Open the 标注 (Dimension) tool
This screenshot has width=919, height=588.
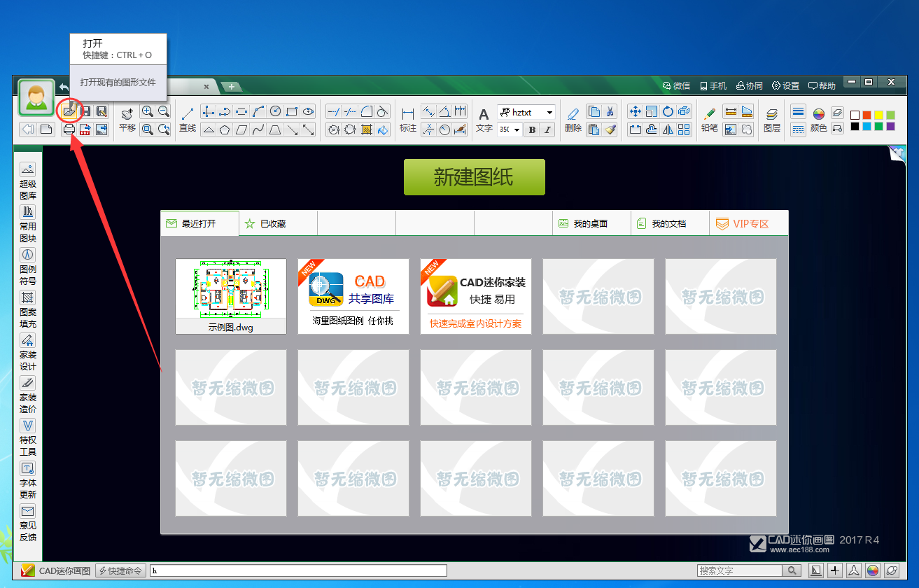click(x=408, y=115)
